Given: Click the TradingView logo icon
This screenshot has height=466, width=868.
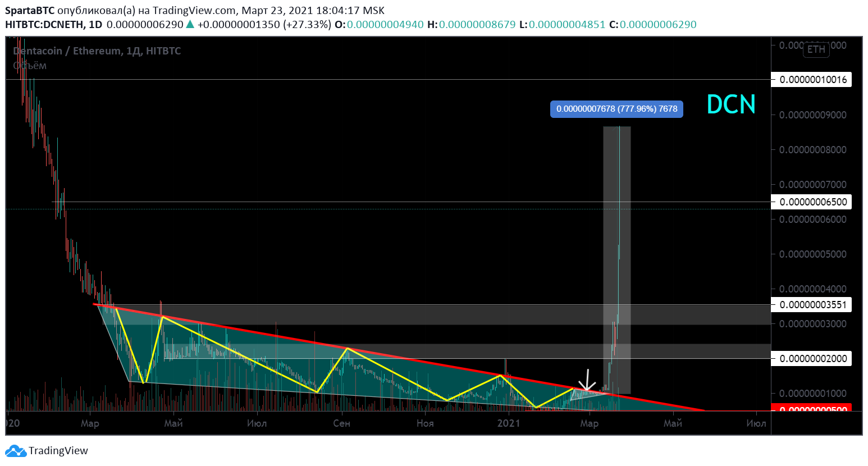Looking at the screenshot, I should [x=16, y=451].
